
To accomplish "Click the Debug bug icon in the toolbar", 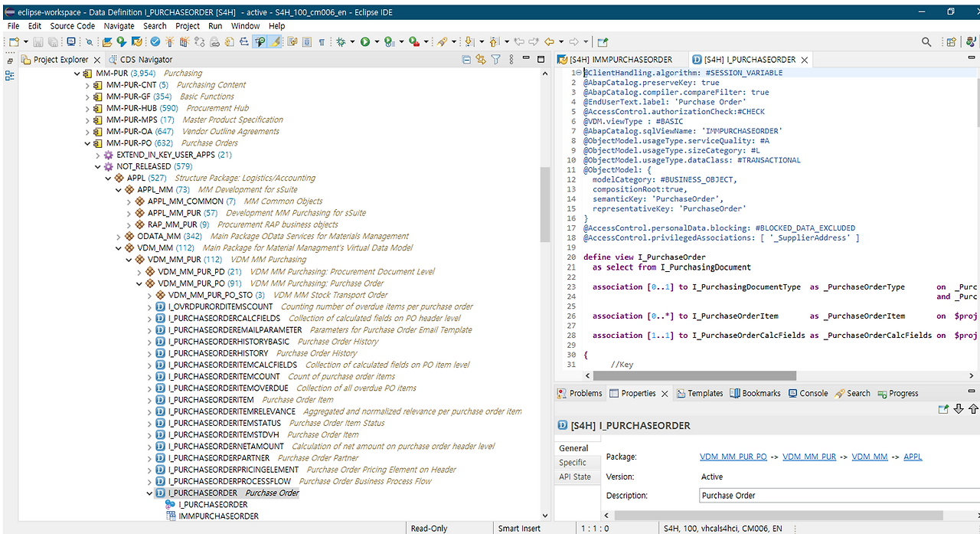I will point(340,42).
